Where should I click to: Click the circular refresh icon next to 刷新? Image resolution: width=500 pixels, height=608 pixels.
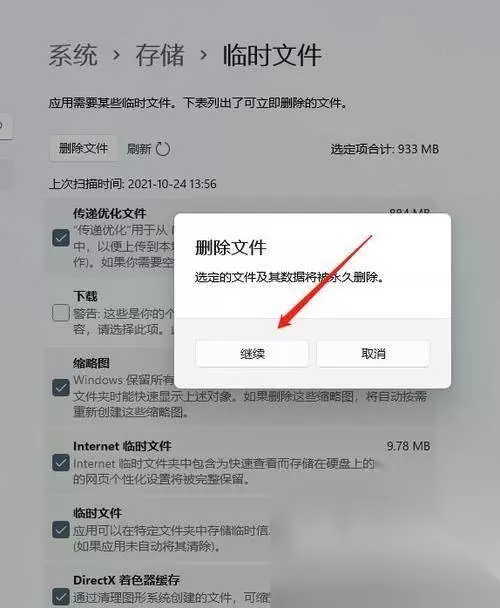click(163, 149)
